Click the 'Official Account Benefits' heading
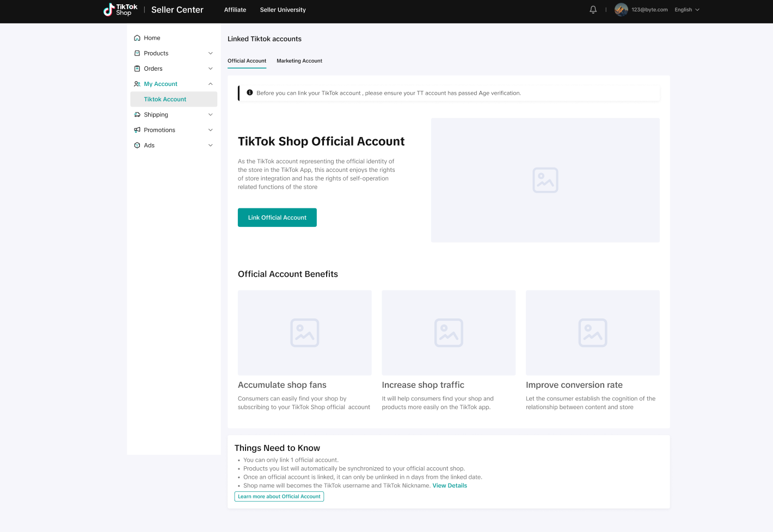 pos(288,274)
